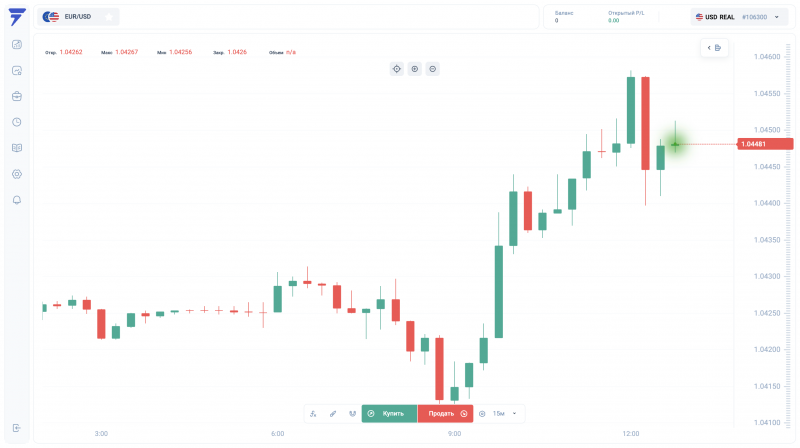
Task: Zoom out of the chart
Action: [433, 69]
